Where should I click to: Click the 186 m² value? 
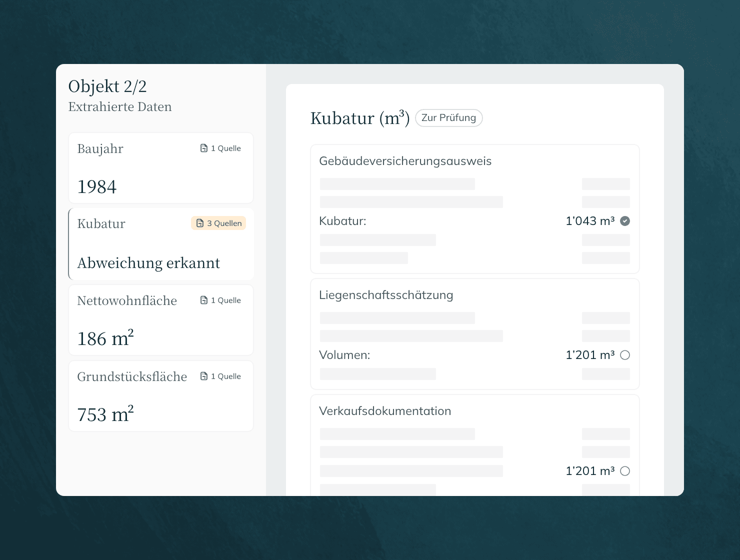tap(105, 338)
